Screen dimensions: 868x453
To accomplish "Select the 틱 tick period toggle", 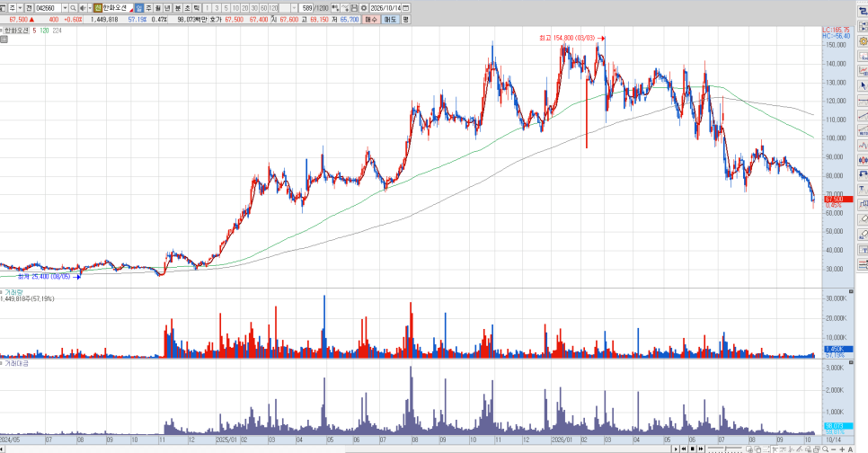I will click(x=197, y=8).
